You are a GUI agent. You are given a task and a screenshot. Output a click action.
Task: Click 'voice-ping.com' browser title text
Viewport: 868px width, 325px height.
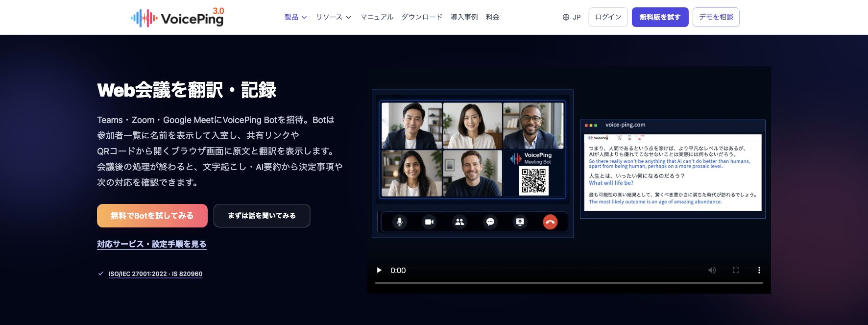pos(625,125)
